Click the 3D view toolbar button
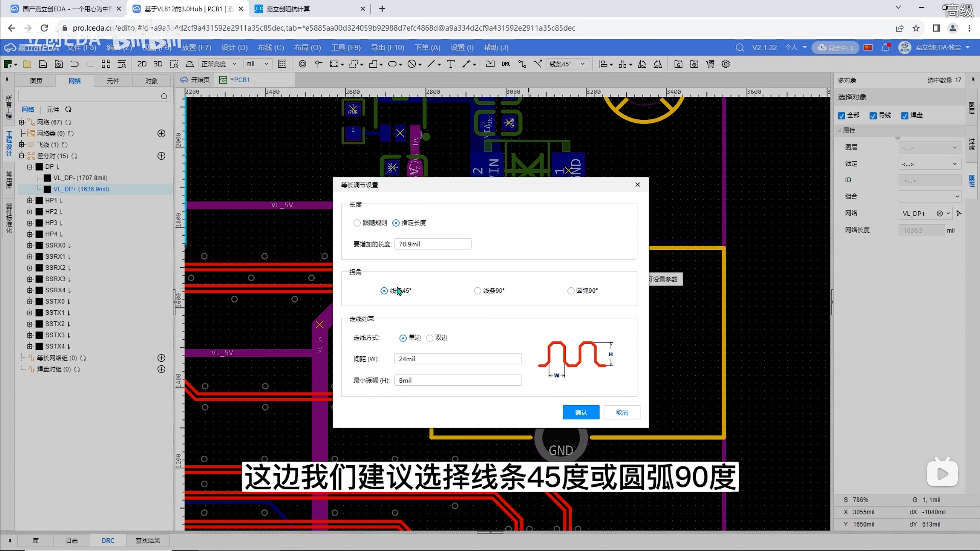Image resolution: width=980 pixels, height=551 pixels. (x=158, y=64)
